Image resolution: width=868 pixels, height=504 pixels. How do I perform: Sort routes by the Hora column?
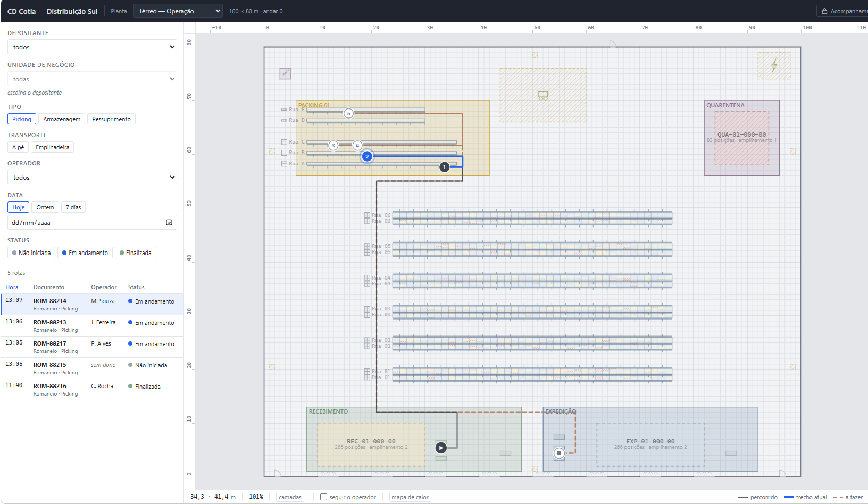pos(12,287)
